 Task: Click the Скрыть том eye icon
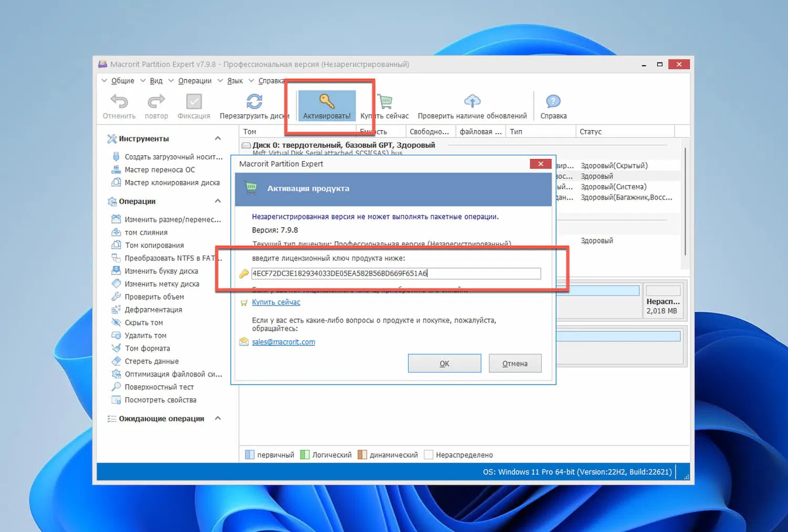click(x=117, y=322)
